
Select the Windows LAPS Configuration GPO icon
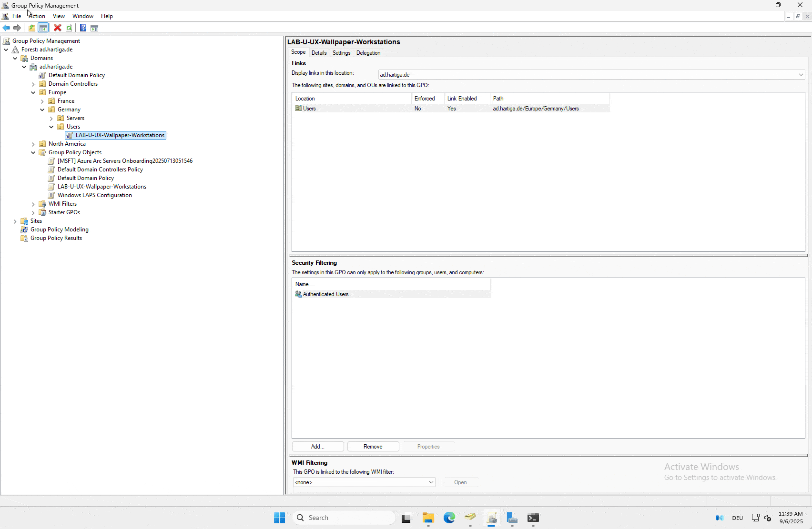[51, 195]
